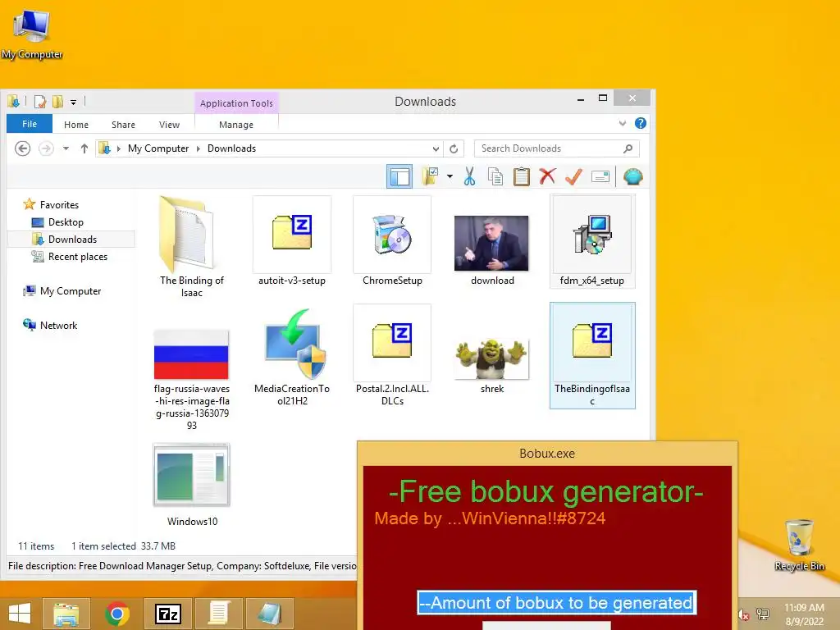This screenshot has height=630, width=840.
Task: Click the Forward navigation arrow
Action: coord(46,148)
